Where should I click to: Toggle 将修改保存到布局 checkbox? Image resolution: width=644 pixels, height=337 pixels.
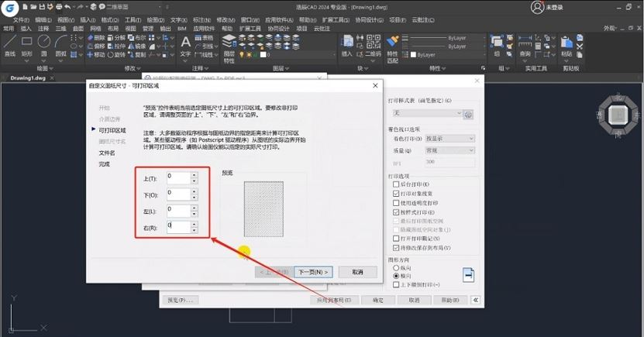coord(396,248)
